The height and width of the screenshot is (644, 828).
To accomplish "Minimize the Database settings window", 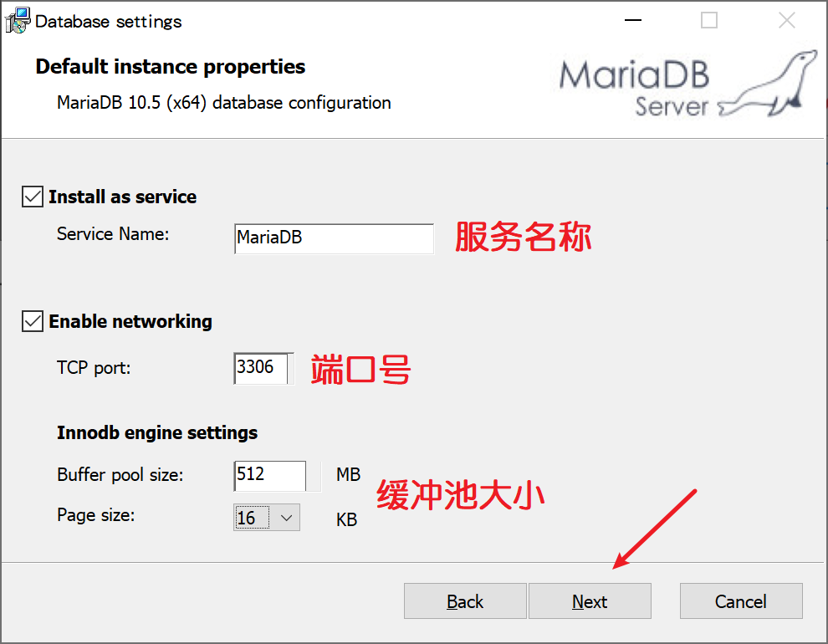I will pos(632,21).
